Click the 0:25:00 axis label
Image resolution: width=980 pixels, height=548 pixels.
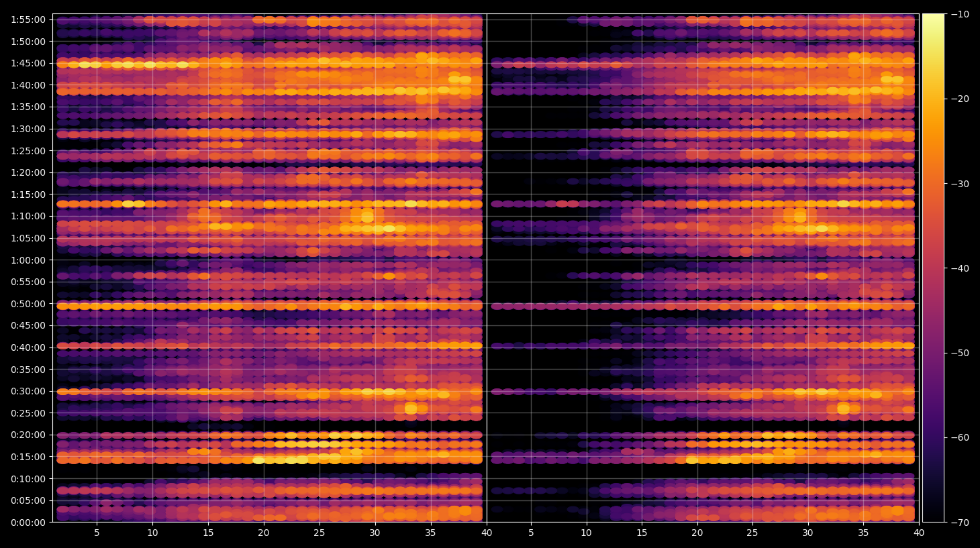click(28, 413)
